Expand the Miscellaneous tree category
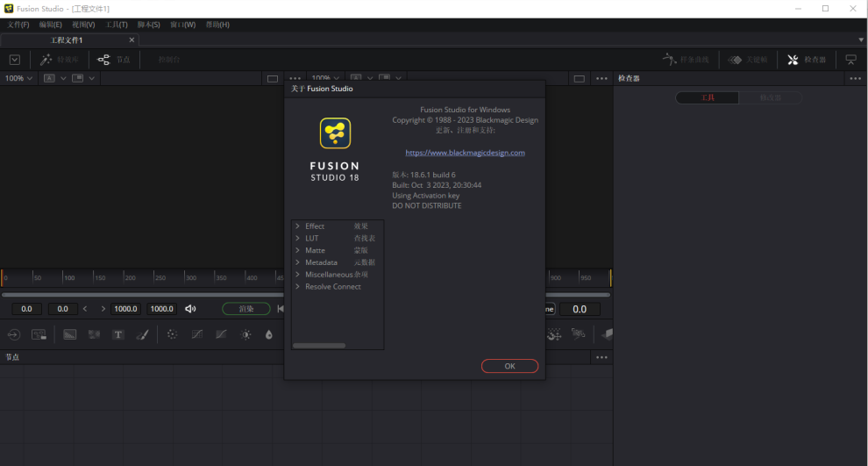868x466 pixels. tap(297, 275)
